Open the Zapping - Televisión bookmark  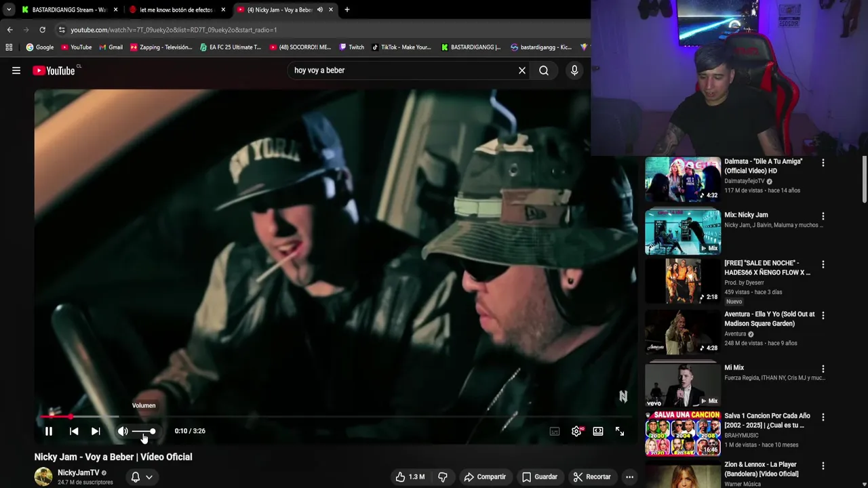(x=161, y=47)
